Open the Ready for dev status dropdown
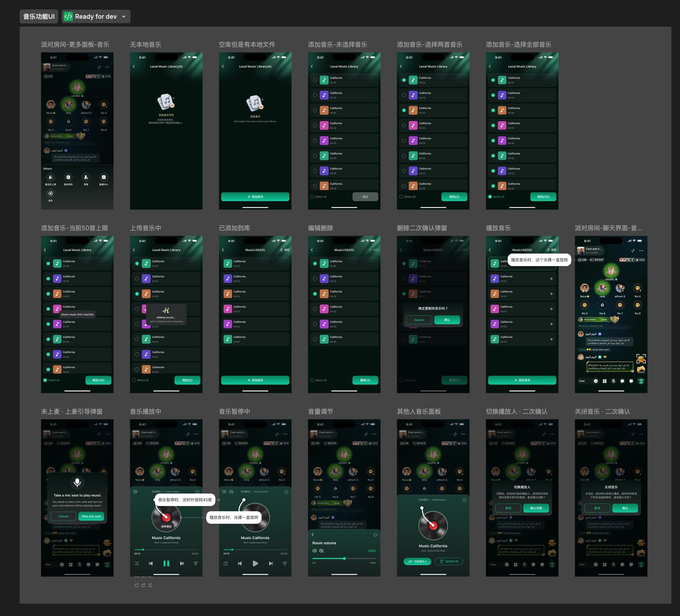Image resolution: width=680 pixels, height=616 pixels. tap(96, 16)
